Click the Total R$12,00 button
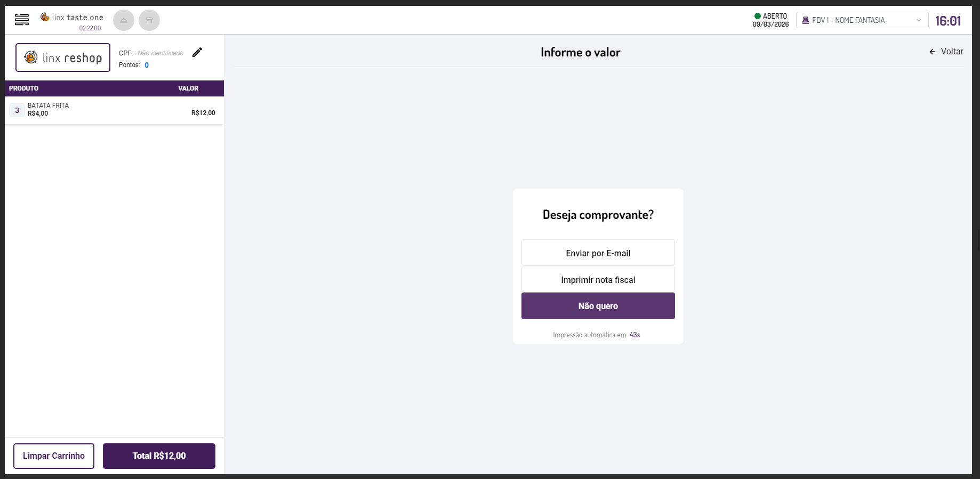 coord(159,456)
